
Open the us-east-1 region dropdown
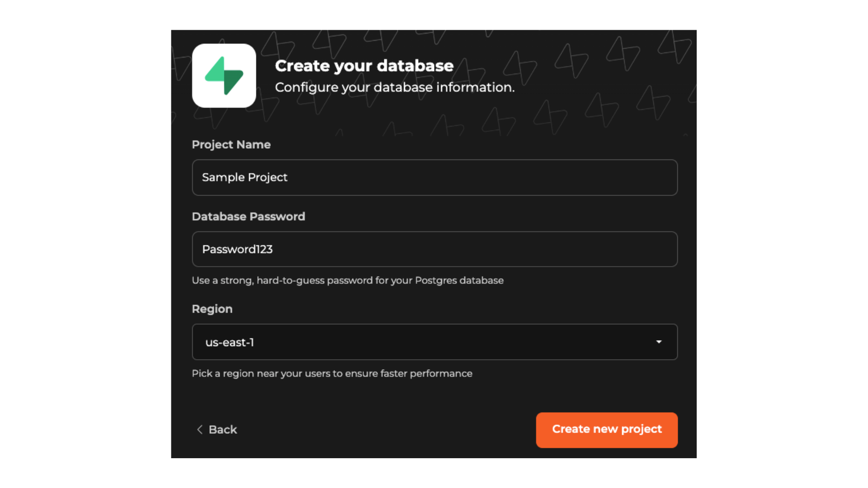(x=434, y=342)
